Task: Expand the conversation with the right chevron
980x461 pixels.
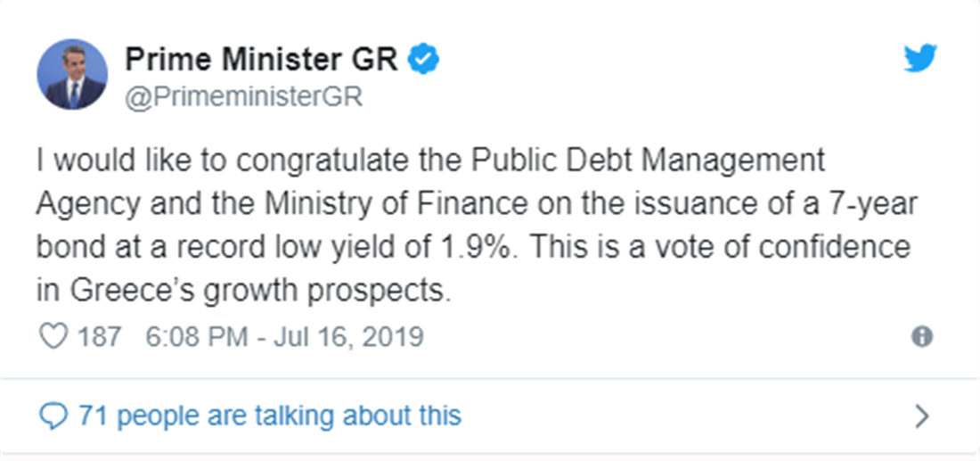Action: (x=922, y=416)
